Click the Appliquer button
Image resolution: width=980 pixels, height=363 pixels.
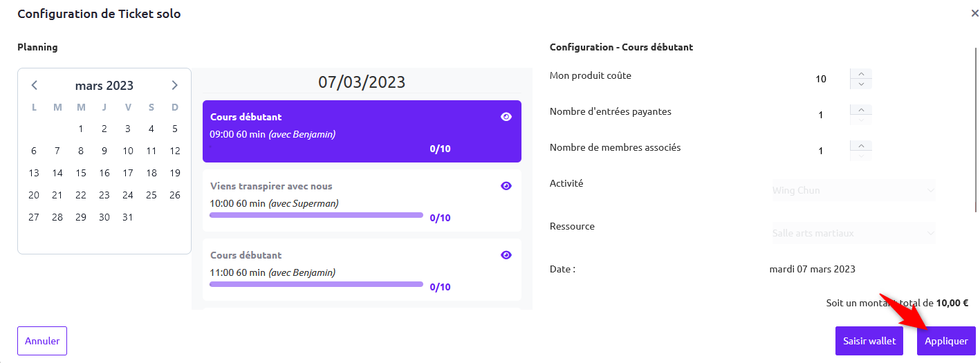945,341
